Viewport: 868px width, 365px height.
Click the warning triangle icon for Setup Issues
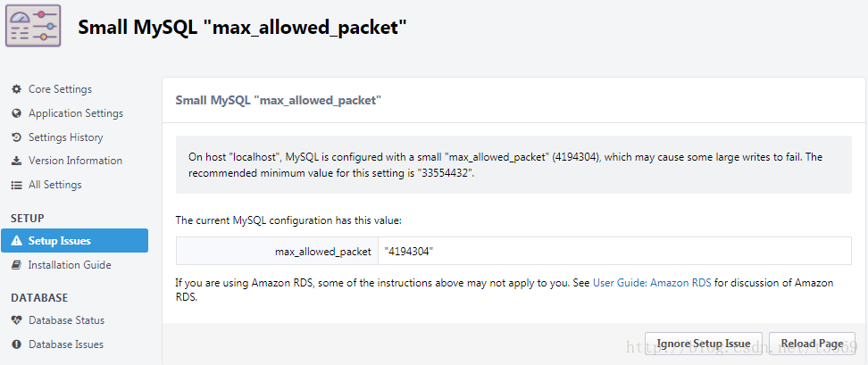tap(17, 241)
